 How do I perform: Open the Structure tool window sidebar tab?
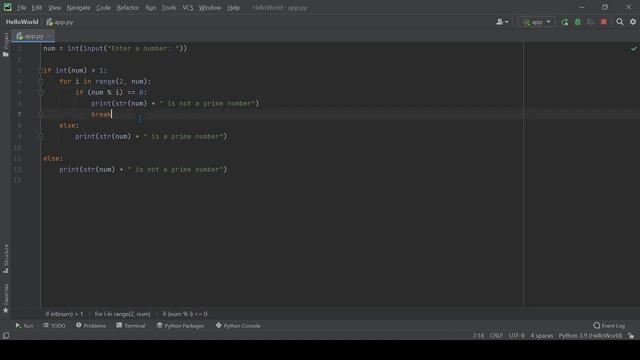pyautogui.click(x=6, y=259)
